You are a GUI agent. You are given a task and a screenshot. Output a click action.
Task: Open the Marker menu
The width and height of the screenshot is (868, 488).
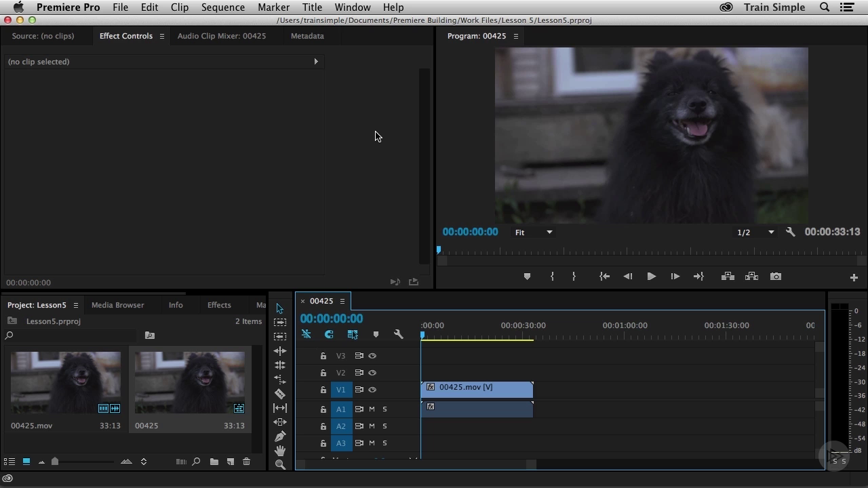[x=273, y=7]
